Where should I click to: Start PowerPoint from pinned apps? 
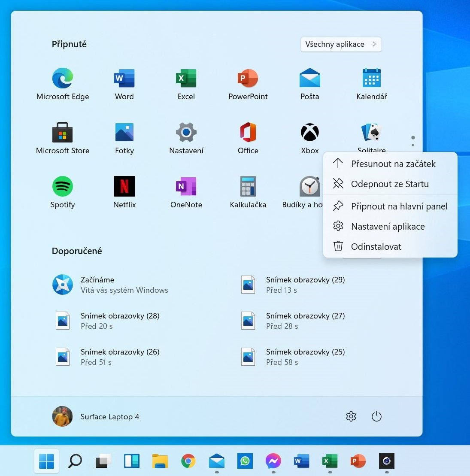(248, 84)
